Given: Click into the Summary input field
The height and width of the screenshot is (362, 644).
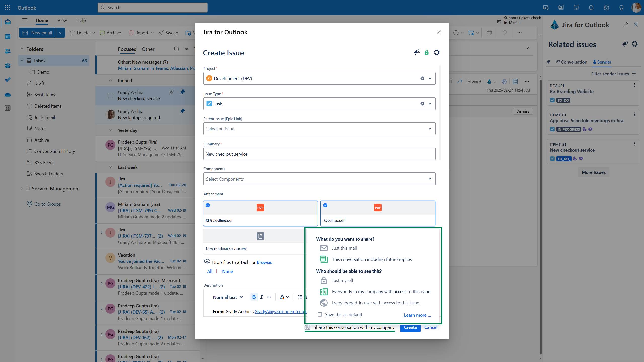Looking at the screenshot, I should [x=319, y=154].
